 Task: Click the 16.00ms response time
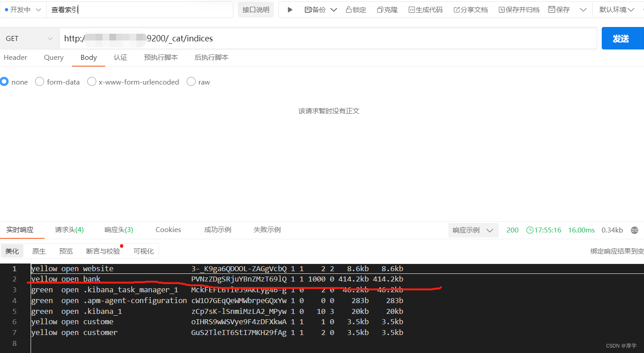click(581, 230)
